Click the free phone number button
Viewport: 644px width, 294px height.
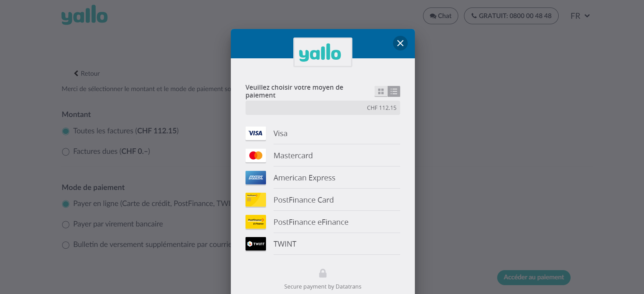click(x=511, y=16)
